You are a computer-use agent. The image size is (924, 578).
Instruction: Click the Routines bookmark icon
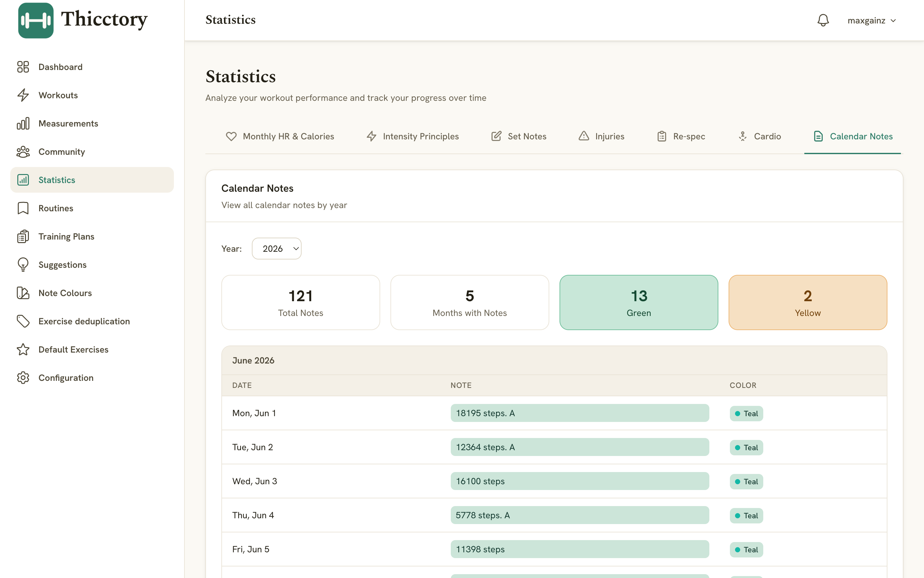23,208
